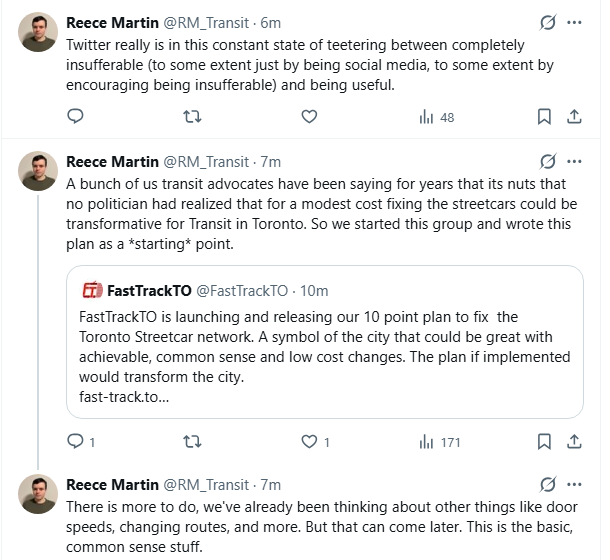This screenshot has width=610, height=560.
Task: Share the transit advocates tweet
Action: (x=574, y=441)
